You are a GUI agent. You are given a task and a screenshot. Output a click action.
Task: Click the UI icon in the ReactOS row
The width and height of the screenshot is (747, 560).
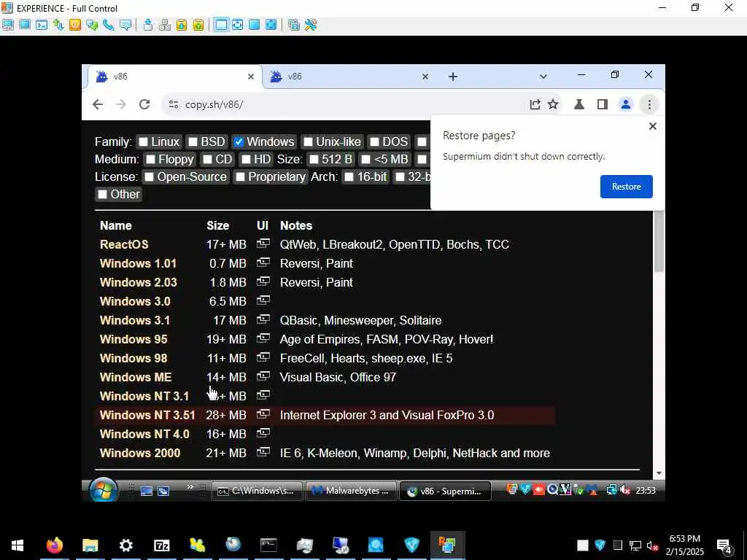(263, 244)
